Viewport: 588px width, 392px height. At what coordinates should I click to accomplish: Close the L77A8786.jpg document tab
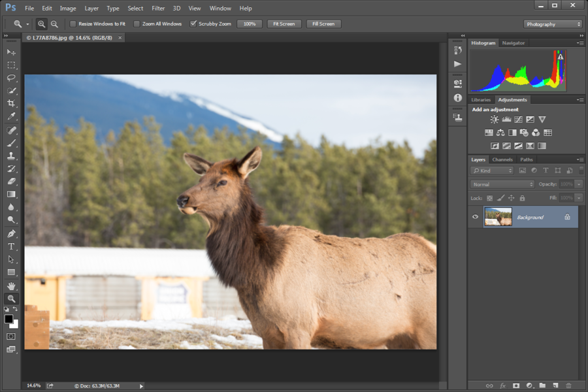[x=120, y=37]
